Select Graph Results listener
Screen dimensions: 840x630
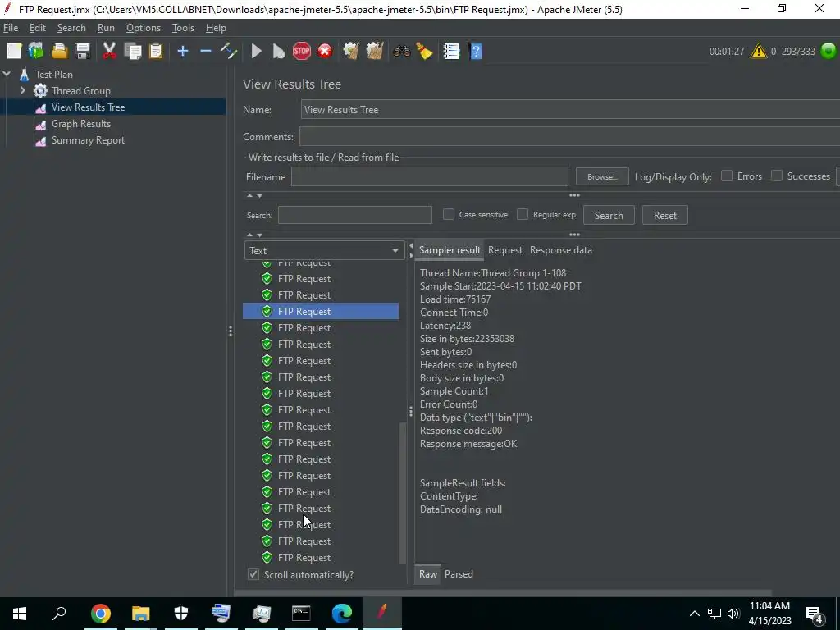point(81,124)
